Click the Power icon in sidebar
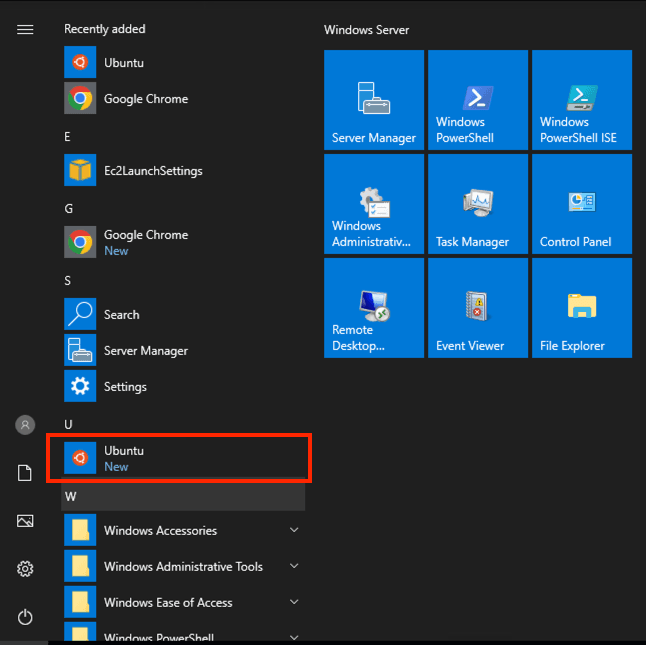 pyautogui.click(x=25, y=617)
